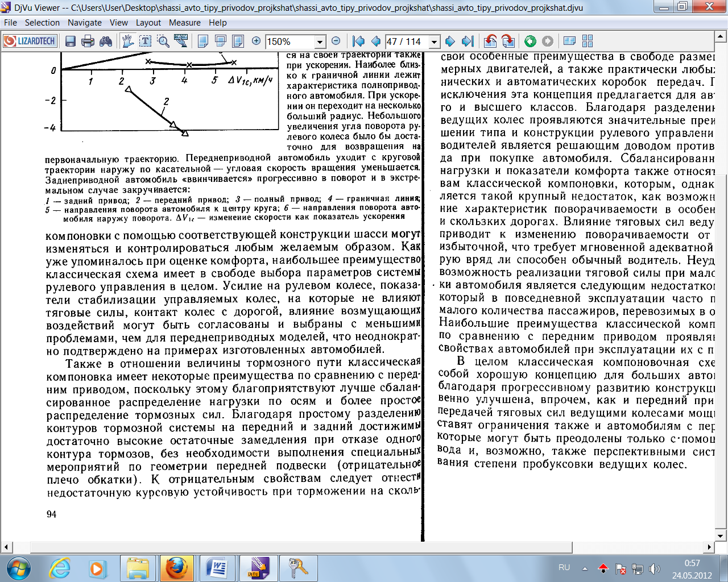Switch to Firefox on taskbar
This screenshot has width=728, height=582.
pyautogui.click(x=176, y=568)
